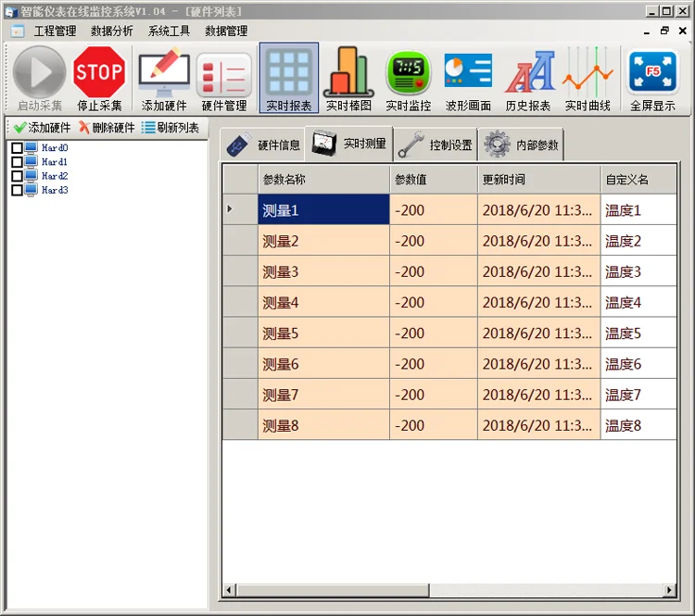Click the gear icon on 内部参数 tab
Image resolution: width=695 pixels, height=616 pixels.
497,145
